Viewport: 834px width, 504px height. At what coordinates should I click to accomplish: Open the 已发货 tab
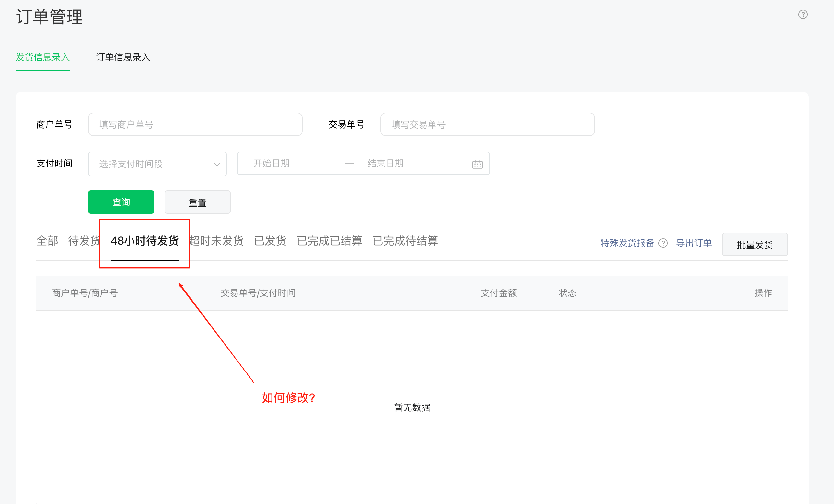270,241
